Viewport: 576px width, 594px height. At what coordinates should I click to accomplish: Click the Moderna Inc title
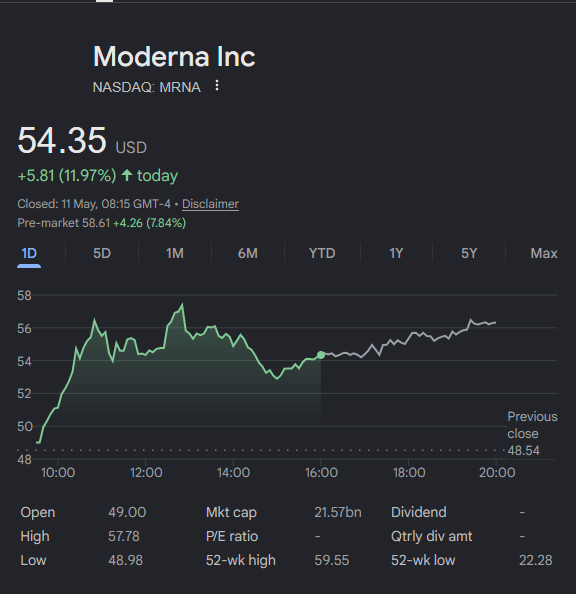click(x=174, y=56)
